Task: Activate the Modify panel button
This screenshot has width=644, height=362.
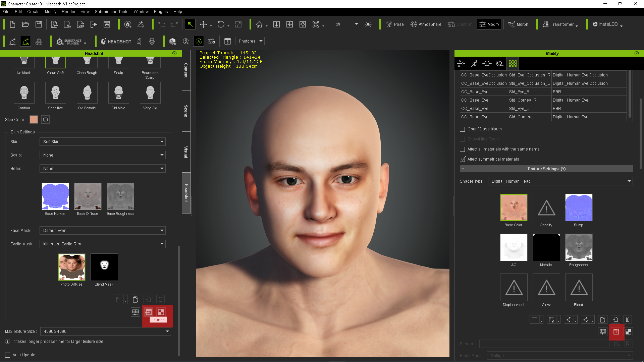Action: point(489,24)
